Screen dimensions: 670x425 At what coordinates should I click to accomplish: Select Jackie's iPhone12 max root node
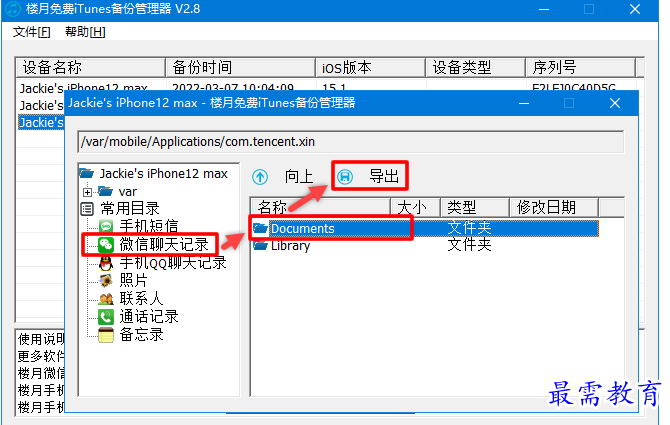pos(164,173)
